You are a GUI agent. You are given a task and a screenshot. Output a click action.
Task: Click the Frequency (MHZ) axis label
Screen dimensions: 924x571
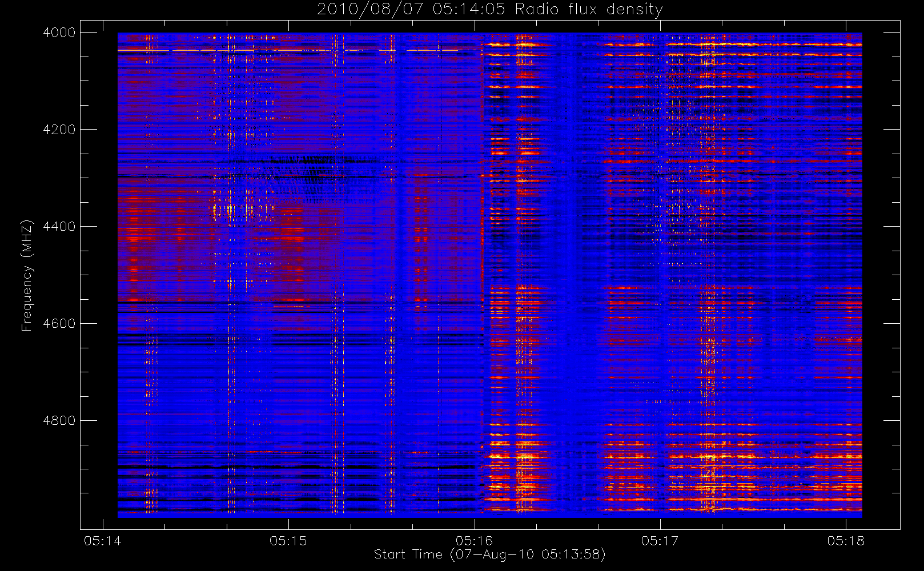(26, 275)
